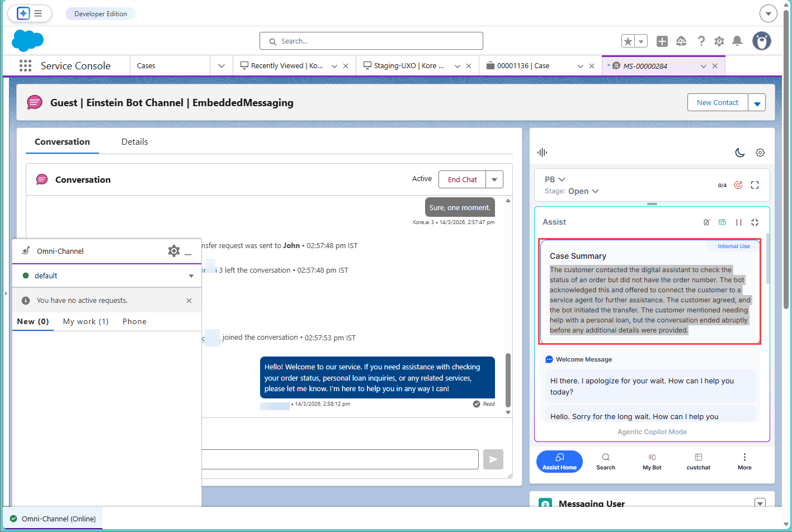Viewport: 792px width, 532px height.
Task: Click the Case Summary heading
Action: coord(578,256)
